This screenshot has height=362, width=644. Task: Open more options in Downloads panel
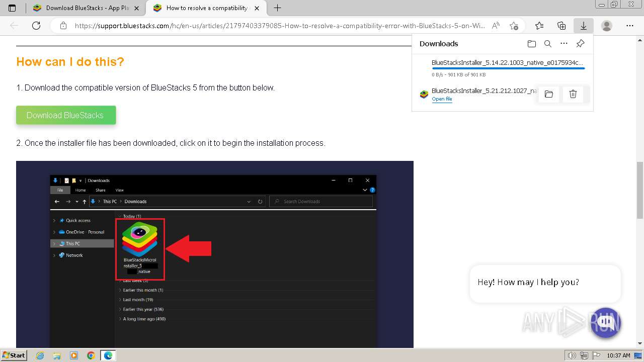[564, 44]
